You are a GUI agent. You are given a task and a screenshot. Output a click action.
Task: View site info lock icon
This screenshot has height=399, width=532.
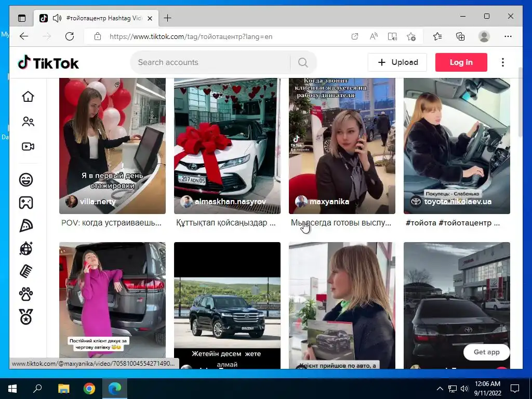98,36
